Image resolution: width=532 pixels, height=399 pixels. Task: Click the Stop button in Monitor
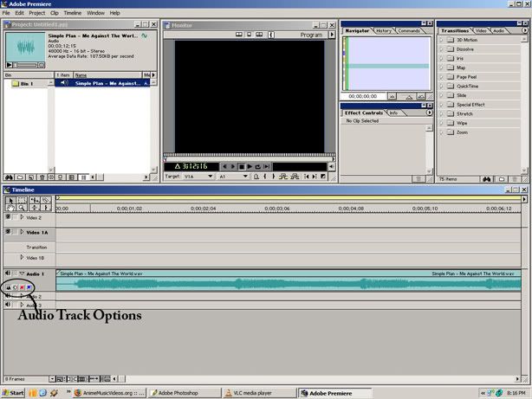click(x=241, y=166)
